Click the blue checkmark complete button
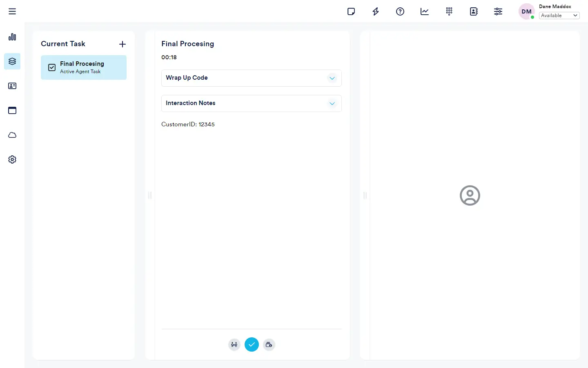 pos(252,345)
